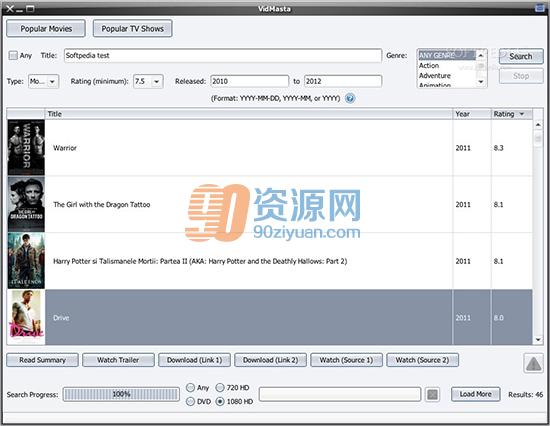This screenshot has height=426, width=550.
Task: Click Watch (Source 1) button
Action: coord(346,360)
